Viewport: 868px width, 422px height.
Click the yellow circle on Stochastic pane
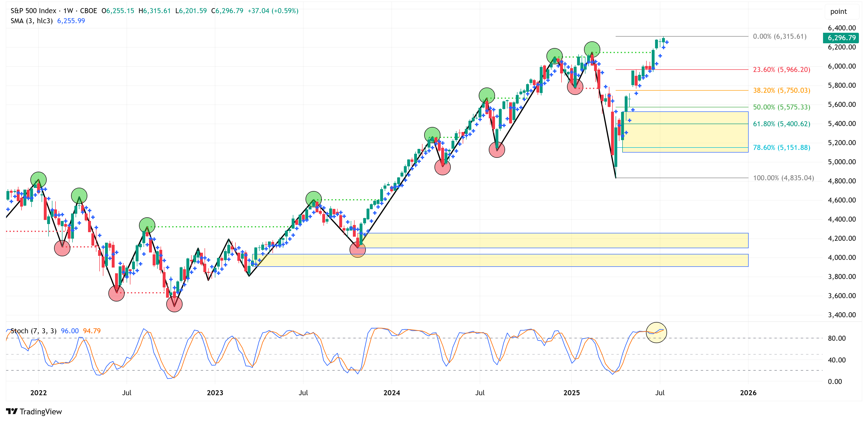656,332
